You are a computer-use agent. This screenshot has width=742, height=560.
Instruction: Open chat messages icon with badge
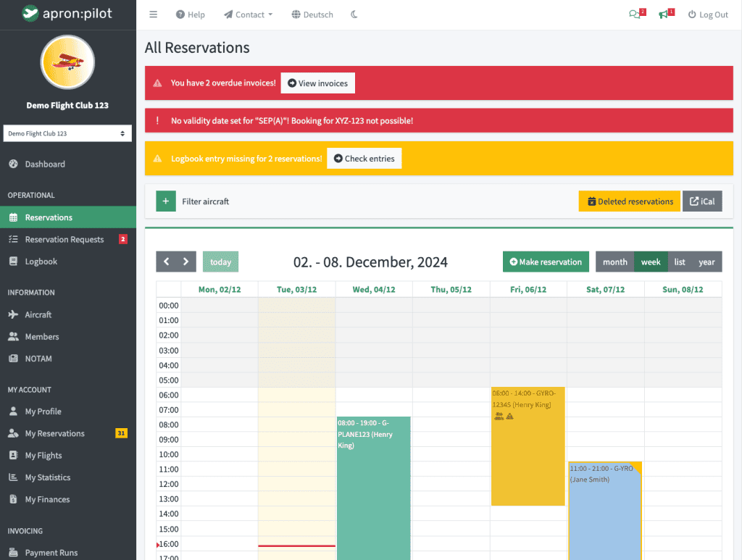click(637, 14)
